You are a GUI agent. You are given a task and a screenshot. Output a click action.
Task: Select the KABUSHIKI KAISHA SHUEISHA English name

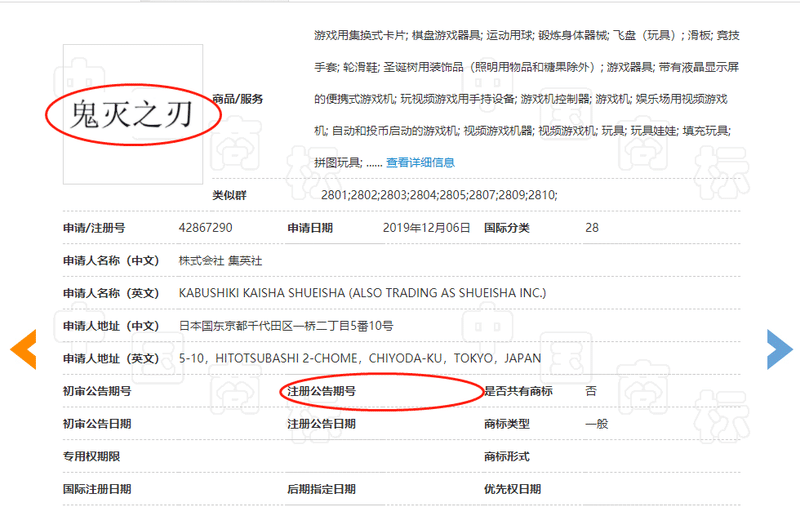pos(362,293)
